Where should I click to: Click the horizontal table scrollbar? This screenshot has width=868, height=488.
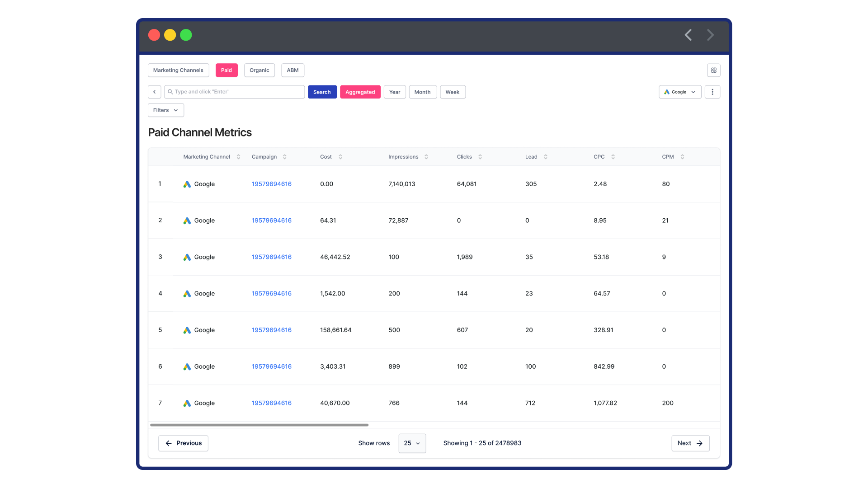pos(259,425)
